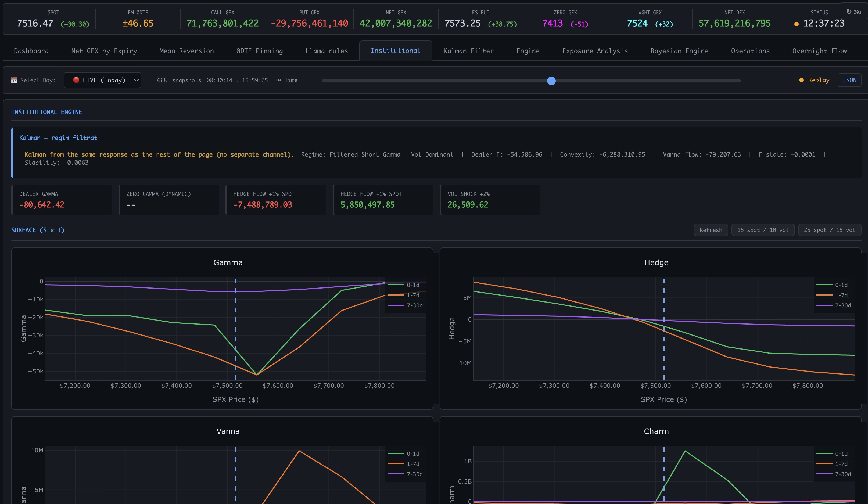Click the Charm chart title
The height and width of the screenshot is (504, 868).
click(656, 431)
